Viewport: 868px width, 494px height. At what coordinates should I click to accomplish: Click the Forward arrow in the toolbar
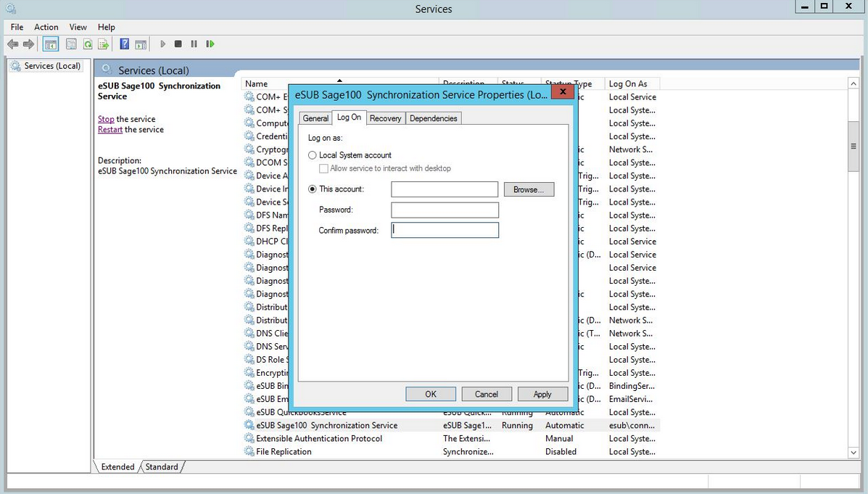pyautogui.click(x=29, y=44)
